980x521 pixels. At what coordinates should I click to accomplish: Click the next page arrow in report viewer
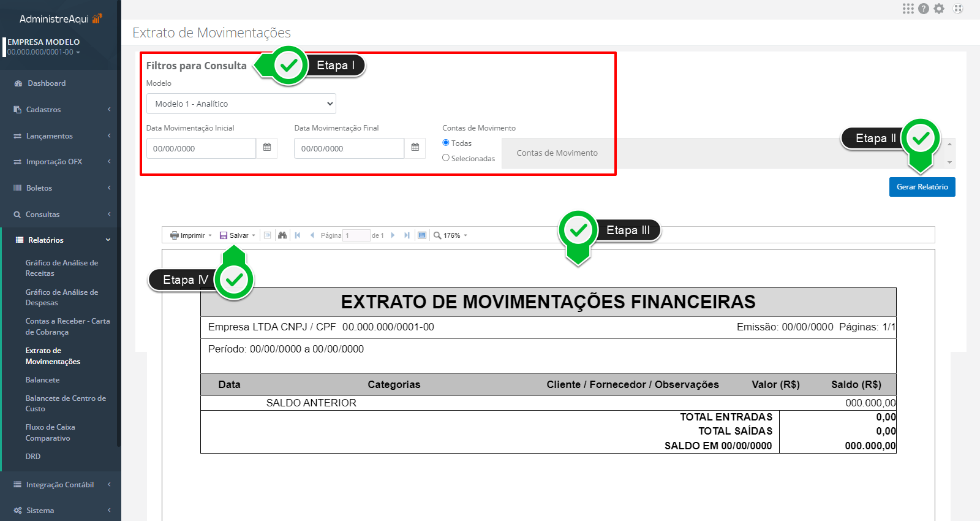393,235
